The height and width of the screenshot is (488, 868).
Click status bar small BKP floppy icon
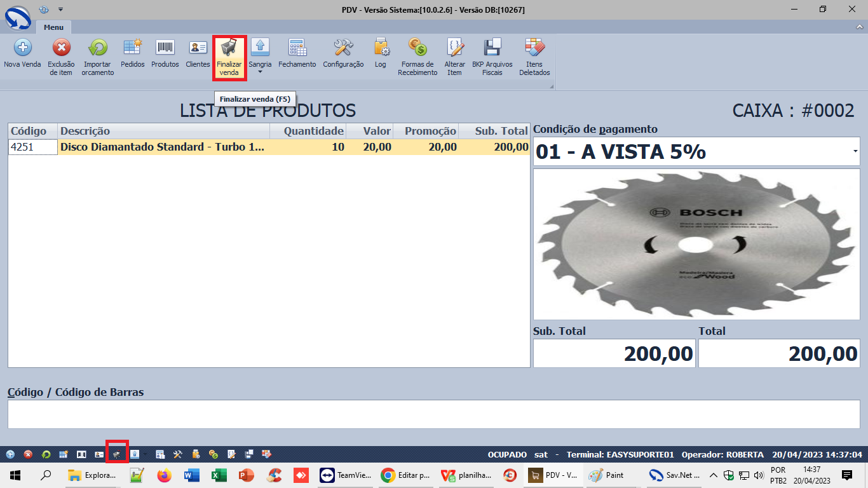pyautogui.click(x=249, y=454)
